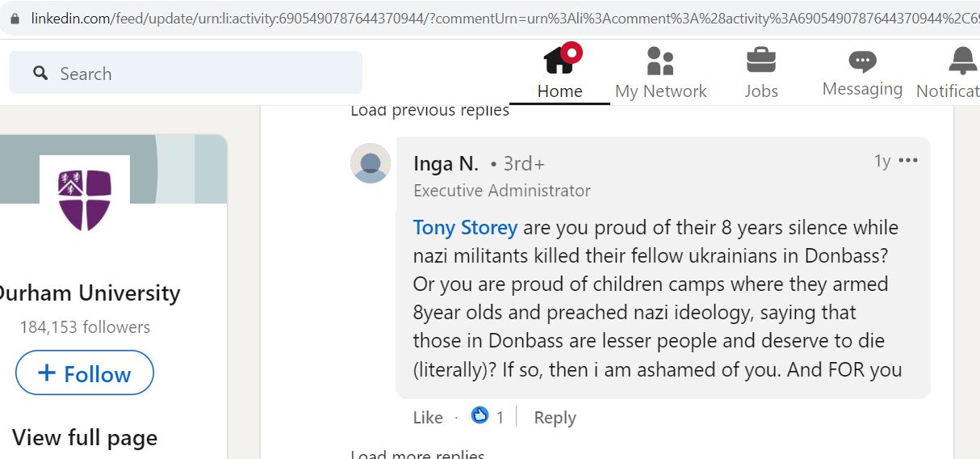This screenshot has height=459, width=980.
Task: Open Inga N. name link
Action: click(446, 164)
